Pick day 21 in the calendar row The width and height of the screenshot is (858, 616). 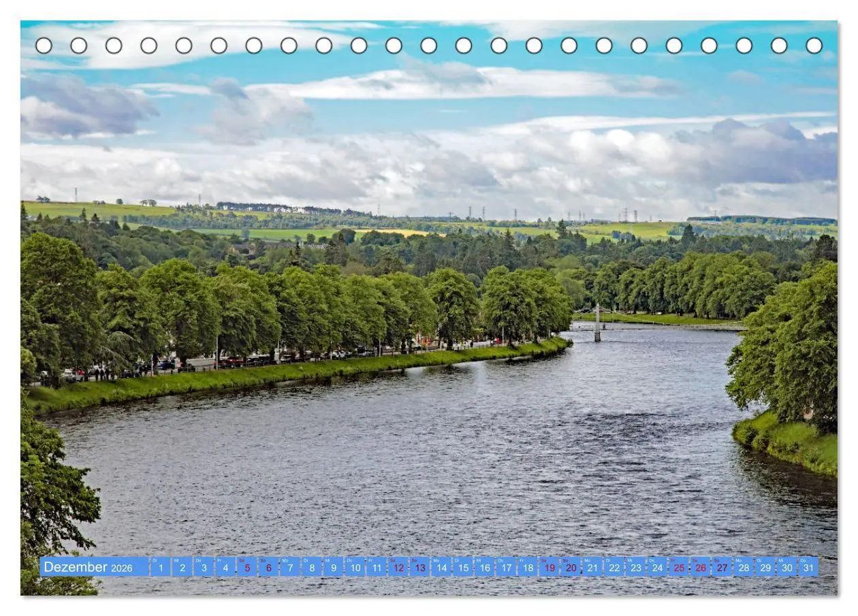click(x=593, y=567)
